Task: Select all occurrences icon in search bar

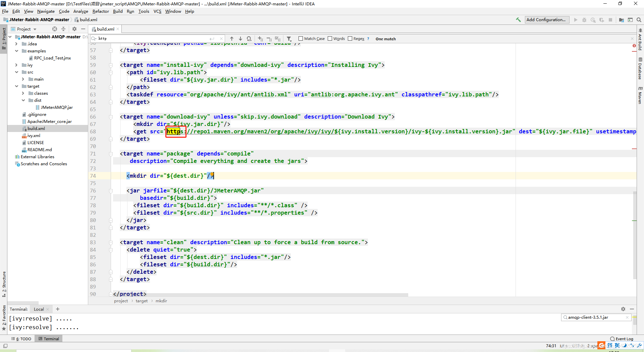Action: pos(278,39)
